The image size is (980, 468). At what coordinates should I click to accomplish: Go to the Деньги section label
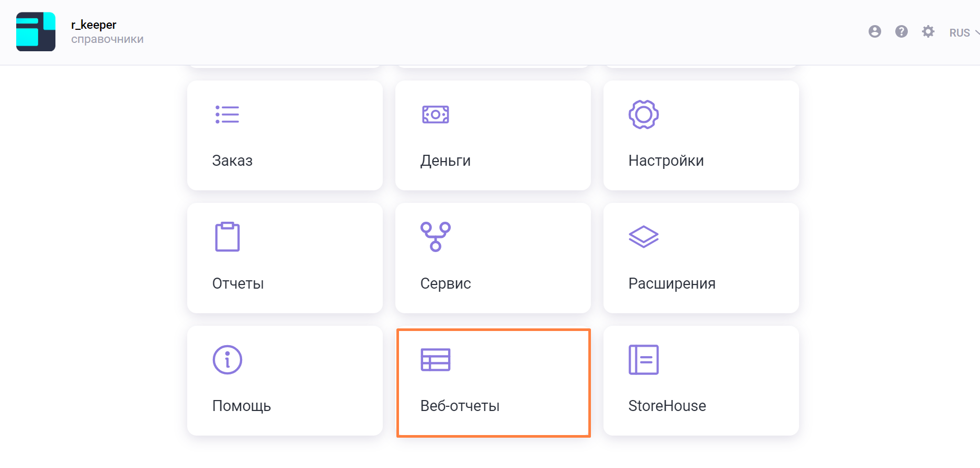445,161
